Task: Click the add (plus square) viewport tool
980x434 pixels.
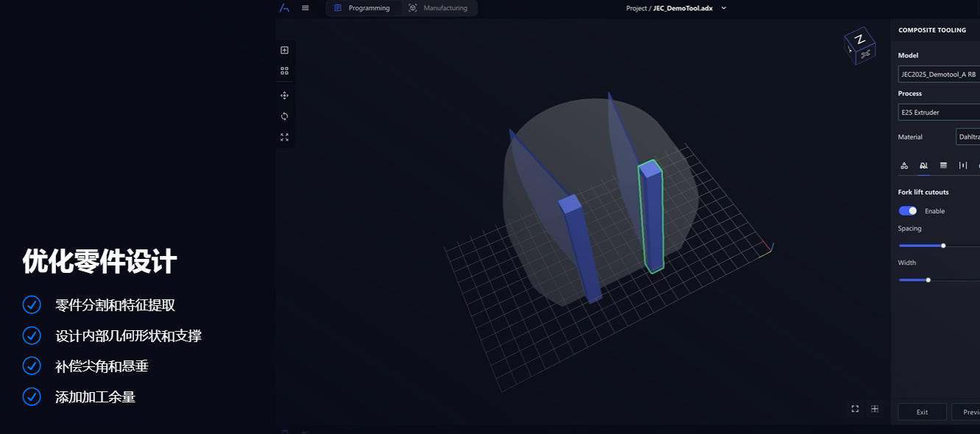Action: [284, 50]
